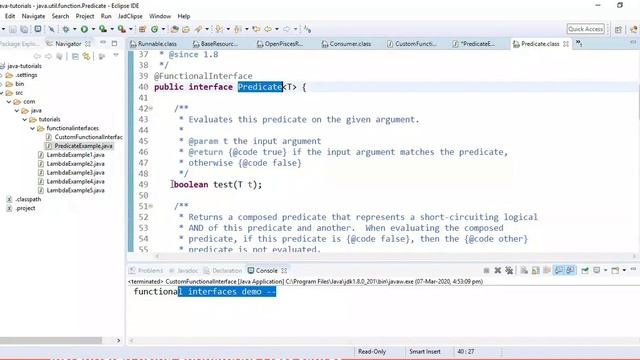Click the New Java Package icon

pyautogui.click(x=142, y=29)
